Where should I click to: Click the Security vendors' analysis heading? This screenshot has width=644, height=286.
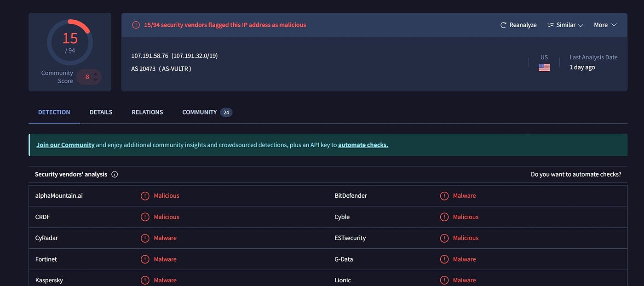[71, 174]
